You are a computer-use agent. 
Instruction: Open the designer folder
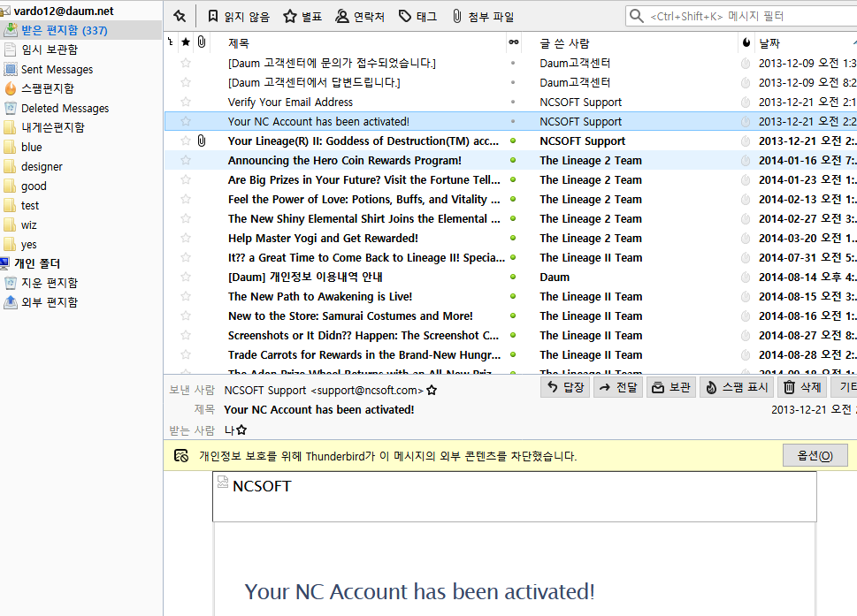coord(42,166)
